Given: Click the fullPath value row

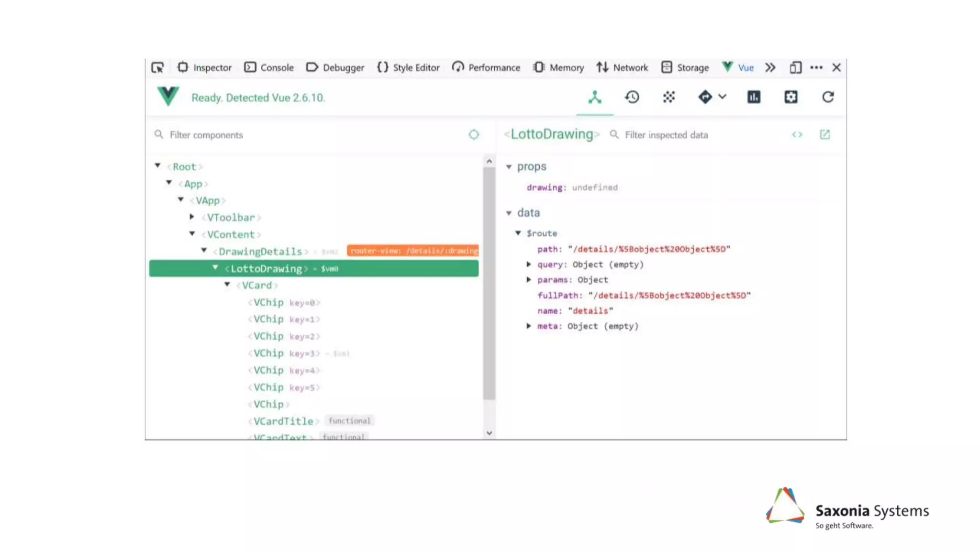Looking at the screenshot, I should [x=644, y=296].
